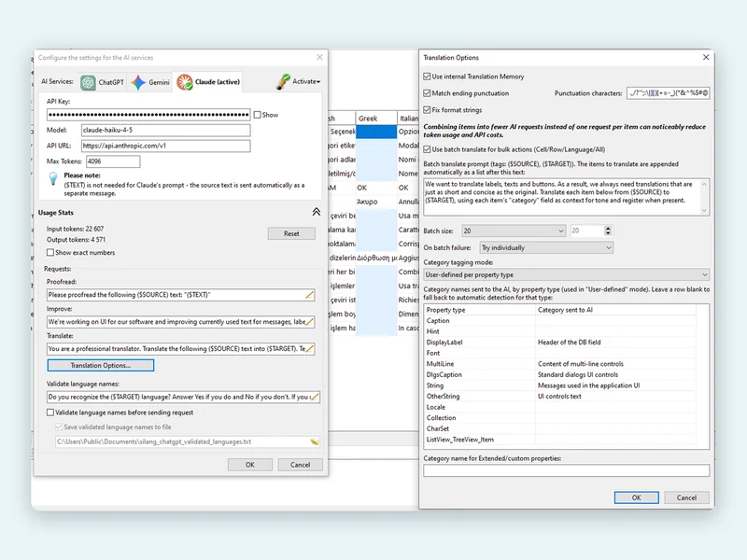This screenshot has width=747, height=560.
Task: Click the Greek column header
Action: pos(376,119)
